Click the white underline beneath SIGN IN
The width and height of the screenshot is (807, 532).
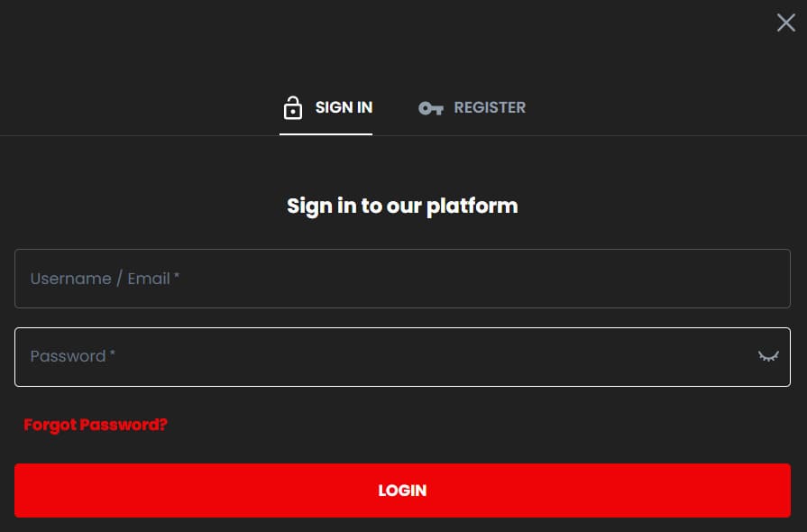(326, 134)
